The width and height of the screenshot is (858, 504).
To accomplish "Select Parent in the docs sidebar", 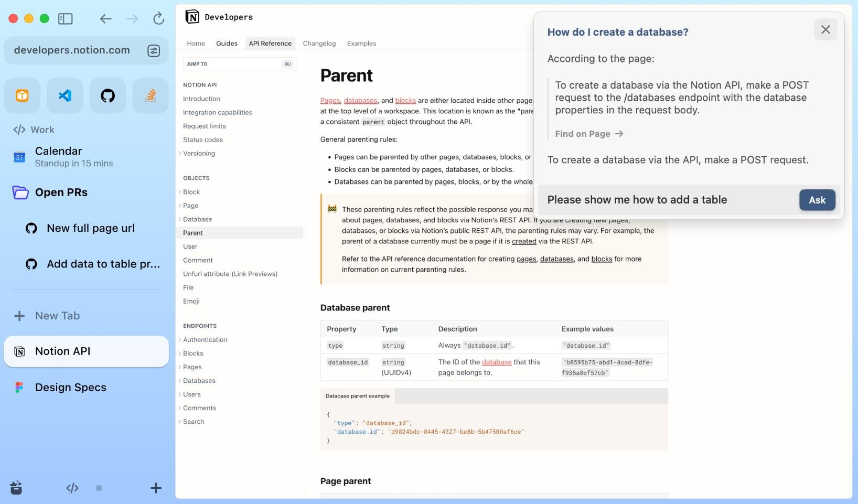I will click(240, 233).
